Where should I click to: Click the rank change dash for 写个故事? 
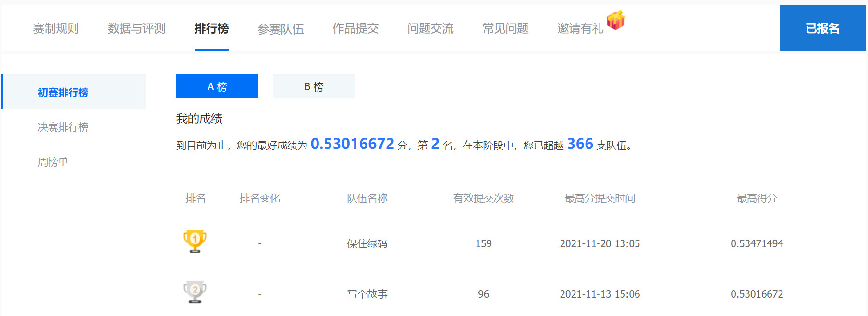260,294
